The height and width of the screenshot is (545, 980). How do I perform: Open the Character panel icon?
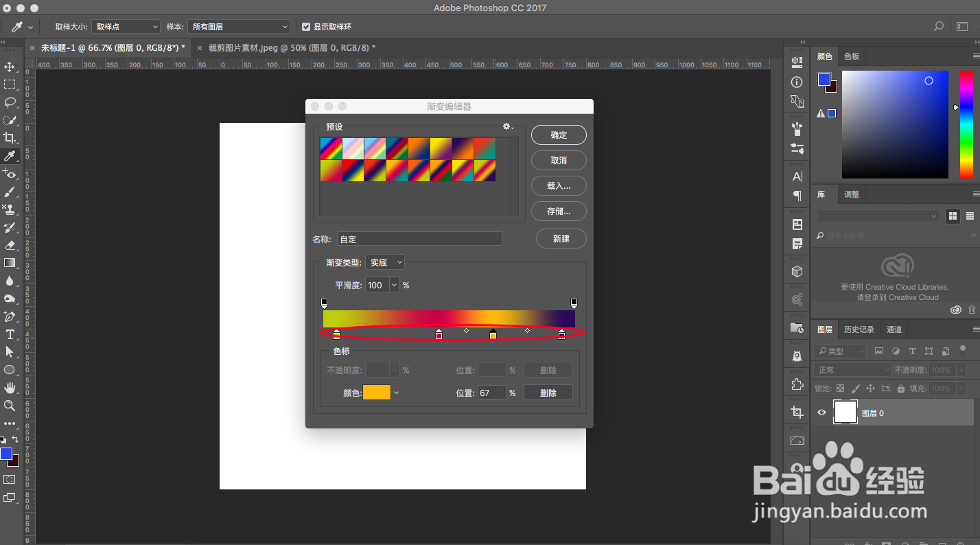click(x=797, y=176)
